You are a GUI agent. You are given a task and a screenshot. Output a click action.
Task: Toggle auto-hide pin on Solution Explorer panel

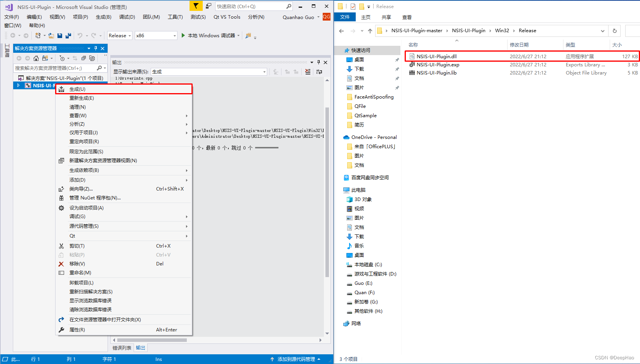[x=96, y=48]
